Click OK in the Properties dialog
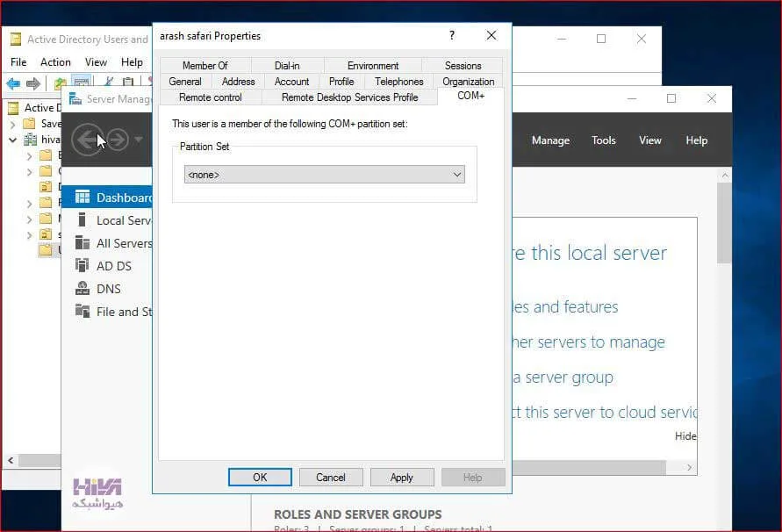This screenshot has height=532, width=782. 260,477
